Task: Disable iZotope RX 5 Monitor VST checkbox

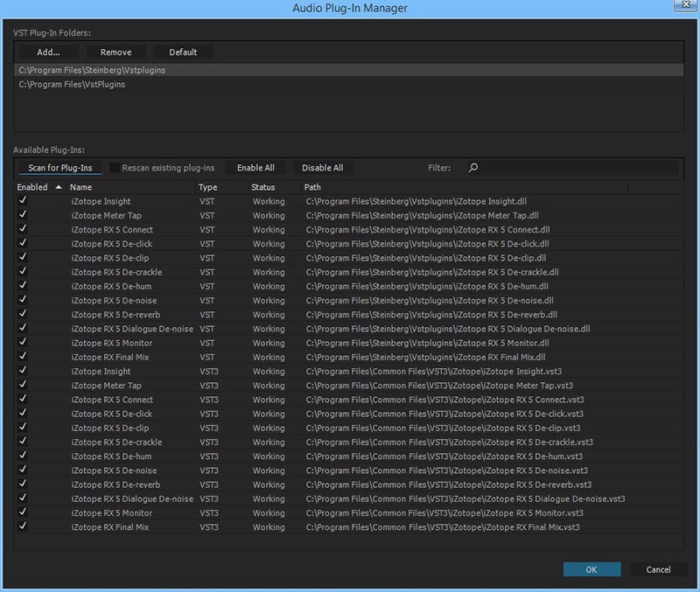Action: [x=23, y=342]
